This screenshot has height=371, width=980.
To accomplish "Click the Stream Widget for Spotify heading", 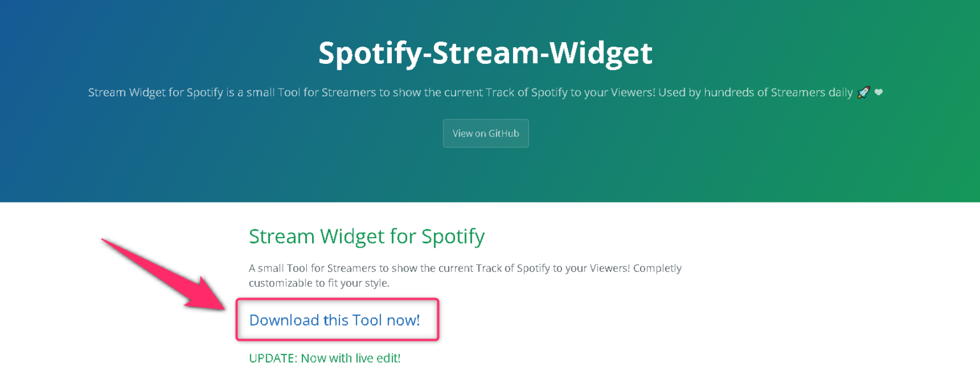I will tap(367, 236).
